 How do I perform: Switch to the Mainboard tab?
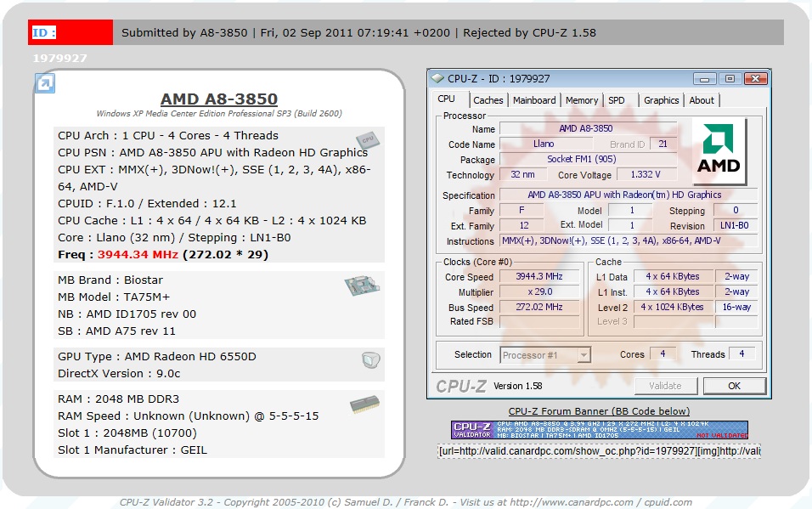(x=534, y=100)
